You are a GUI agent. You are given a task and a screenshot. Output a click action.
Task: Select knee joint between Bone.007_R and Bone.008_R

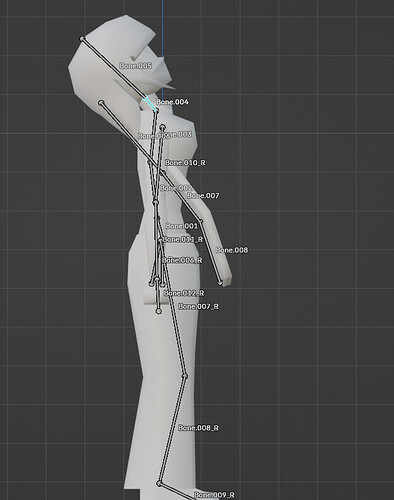(185, 376)
